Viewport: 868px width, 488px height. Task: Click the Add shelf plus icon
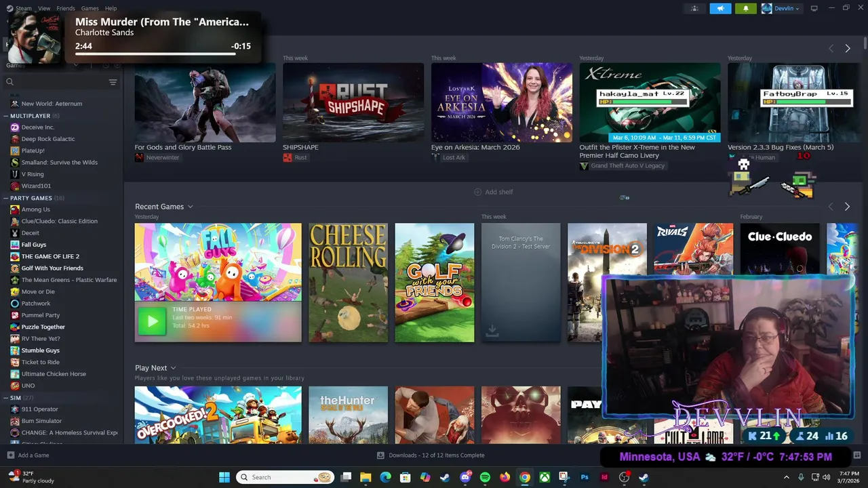pos(477,192)
